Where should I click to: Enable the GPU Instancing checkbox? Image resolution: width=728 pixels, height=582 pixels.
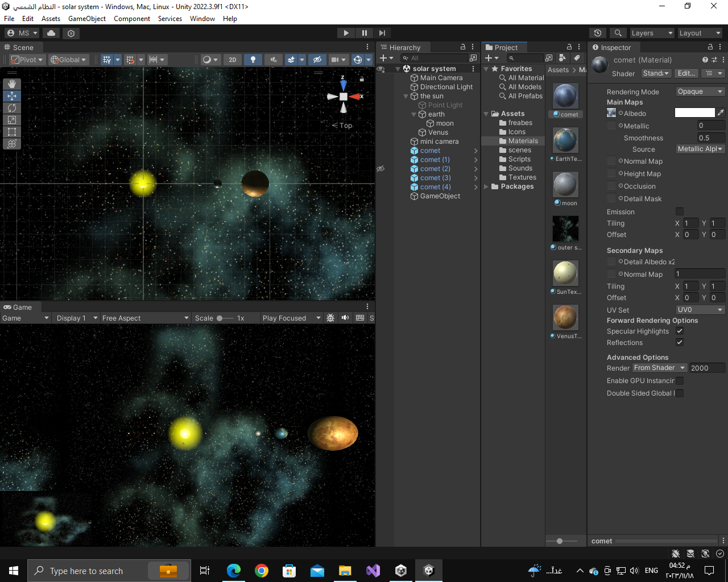coord(680,381)
